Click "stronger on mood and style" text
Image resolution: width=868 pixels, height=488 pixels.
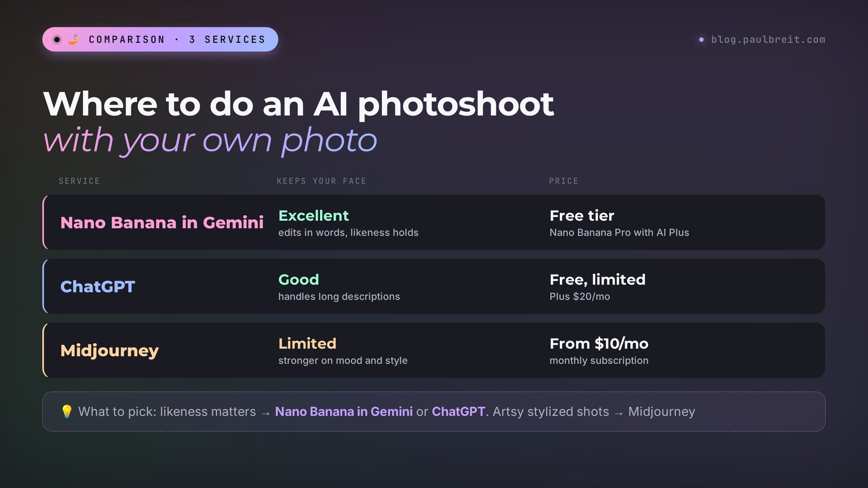click(x=343, y=361)
